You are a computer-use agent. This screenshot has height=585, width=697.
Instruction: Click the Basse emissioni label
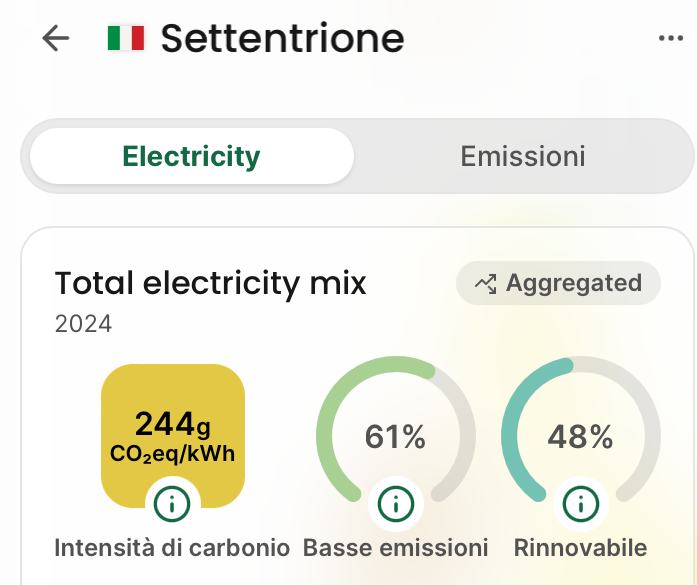pos(395,548)
